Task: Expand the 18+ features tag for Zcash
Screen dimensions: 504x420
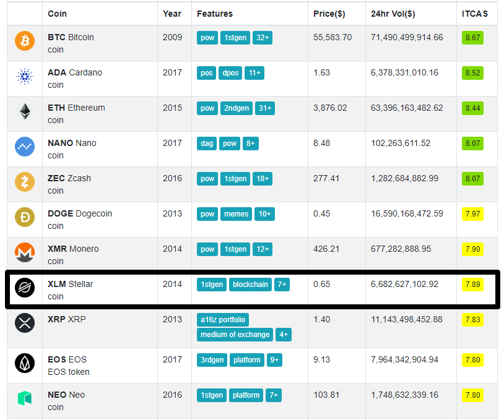Action: [263, 179]
